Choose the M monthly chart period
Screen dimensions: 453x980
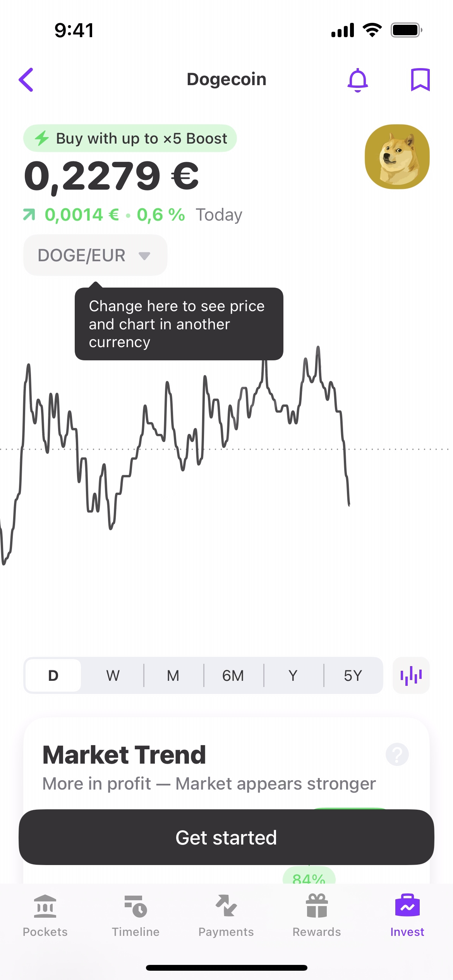pyautogui.click(x=173, y=675)
